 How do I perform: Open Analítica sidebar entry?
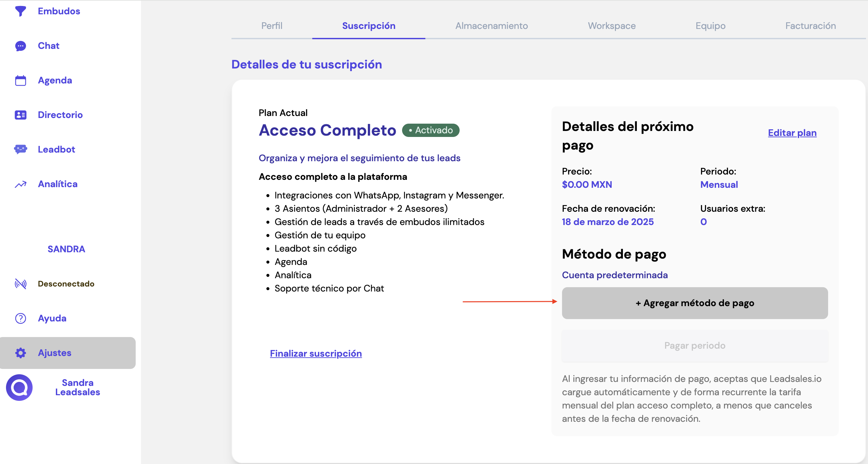58,184
